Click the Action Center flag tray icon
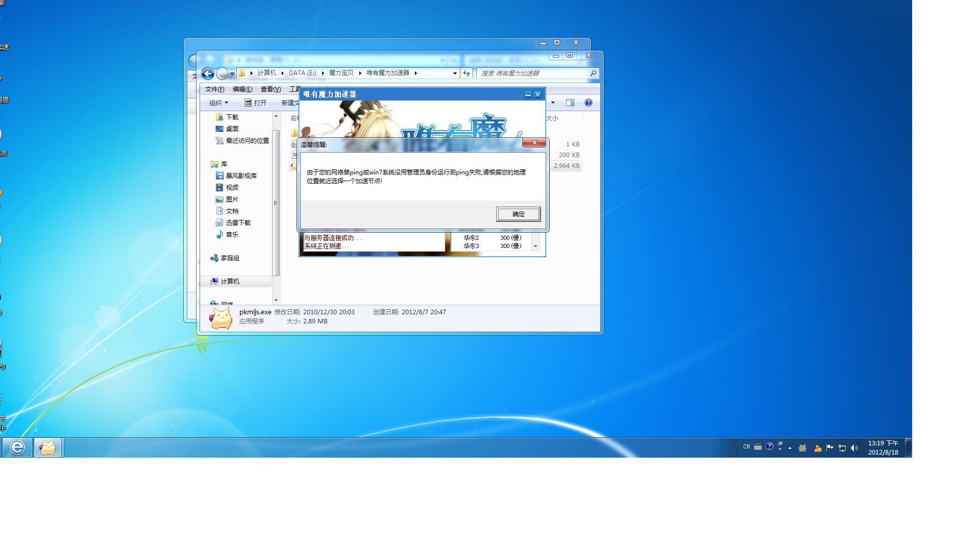The image size is (980, 551). (x=829, y=448)
